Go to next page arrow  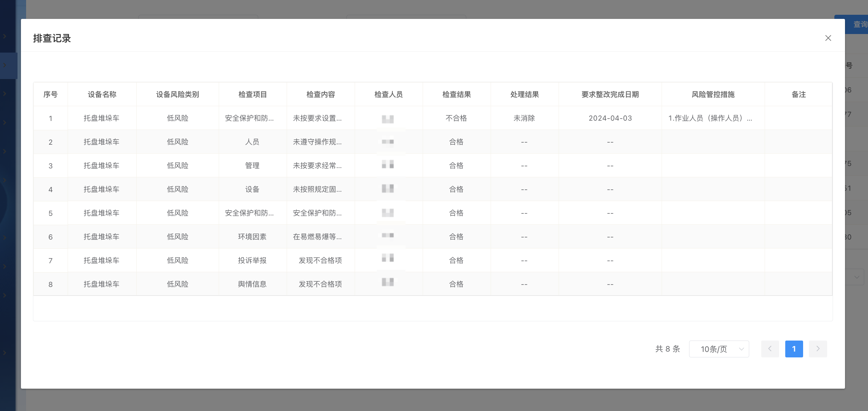pos(818,349)
